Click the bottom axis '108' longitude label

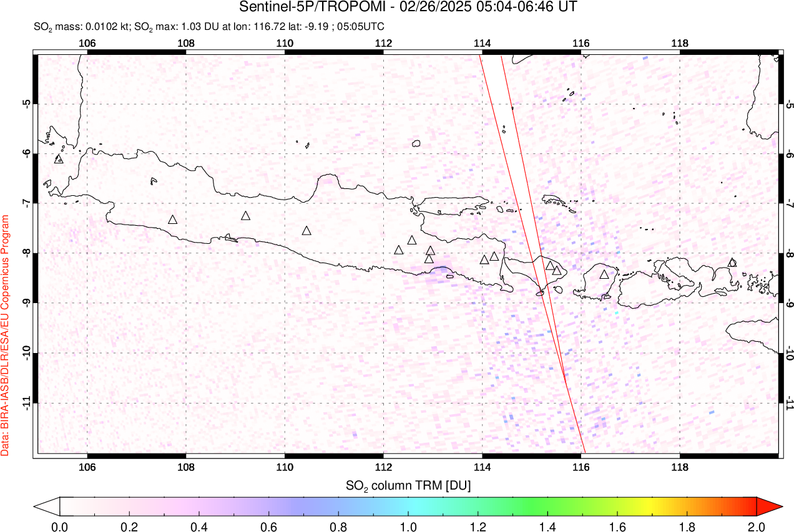(x=186, y=467)
